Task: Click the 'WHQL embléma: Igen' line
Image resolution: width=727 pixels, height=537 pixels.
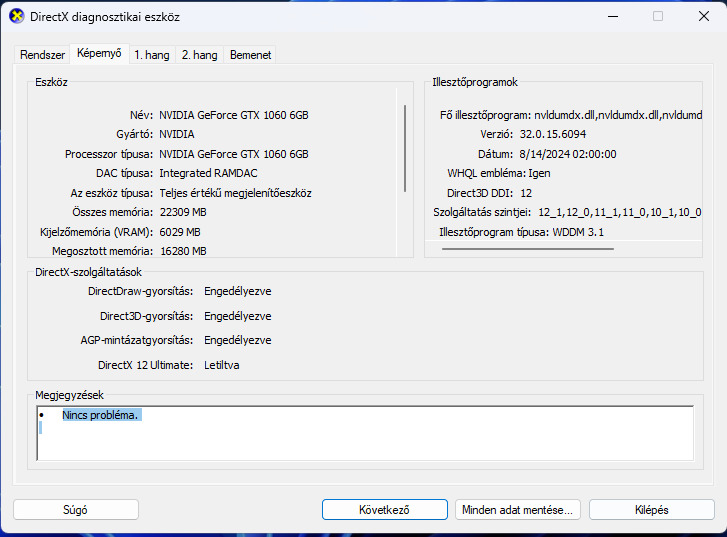Action: (x=499, y=173)
